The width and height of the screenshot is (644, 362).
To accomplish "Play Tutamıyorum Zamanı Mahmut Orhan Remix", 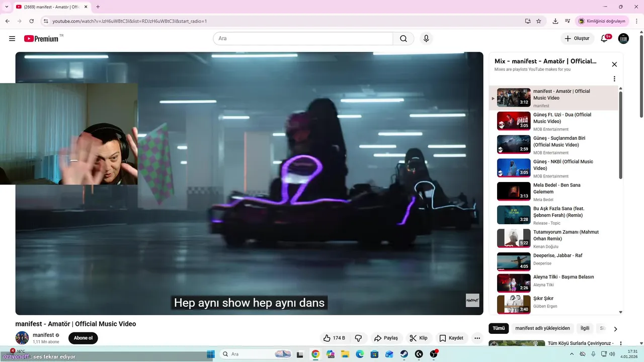I will click(x=553, y=238).
